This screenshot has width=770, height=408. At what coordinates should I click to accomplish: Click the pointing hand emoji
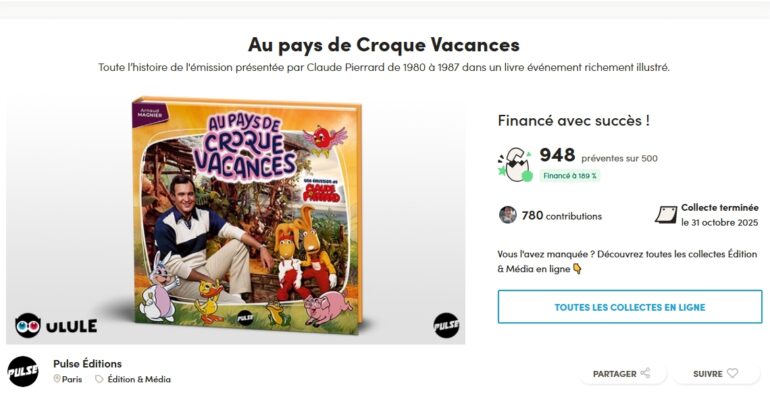click(x=577, y=269)
